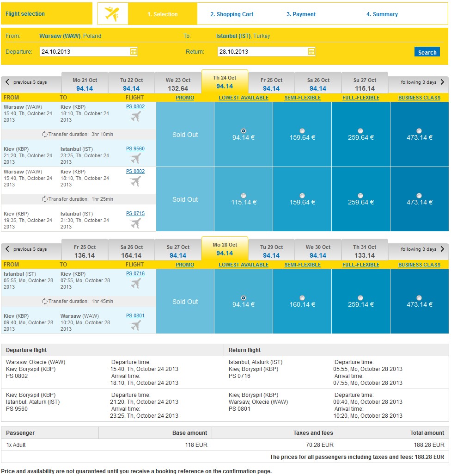
Task: Switch return date to Tu 29 Oct tab
Action: coord(271,250)
